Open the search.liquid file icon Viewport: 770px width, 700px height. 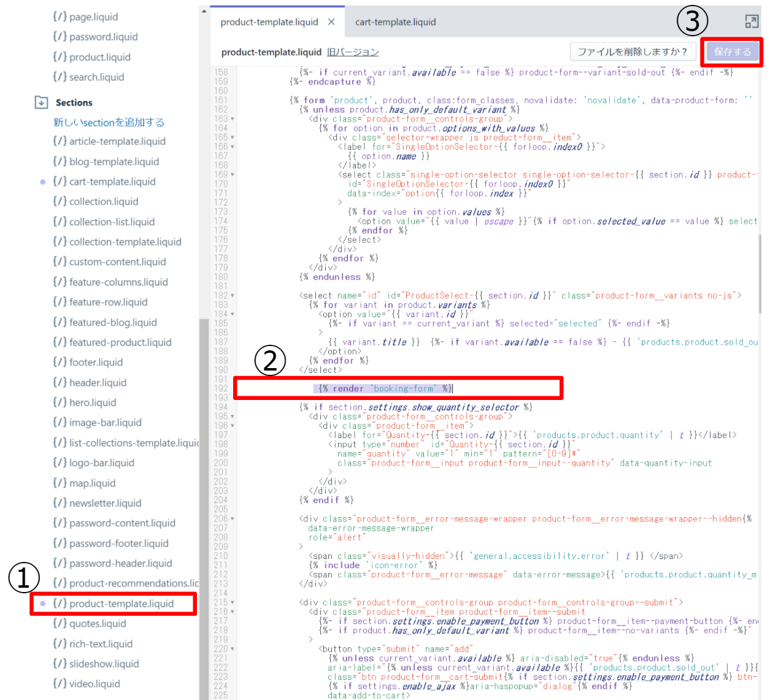tap(60, 77)
